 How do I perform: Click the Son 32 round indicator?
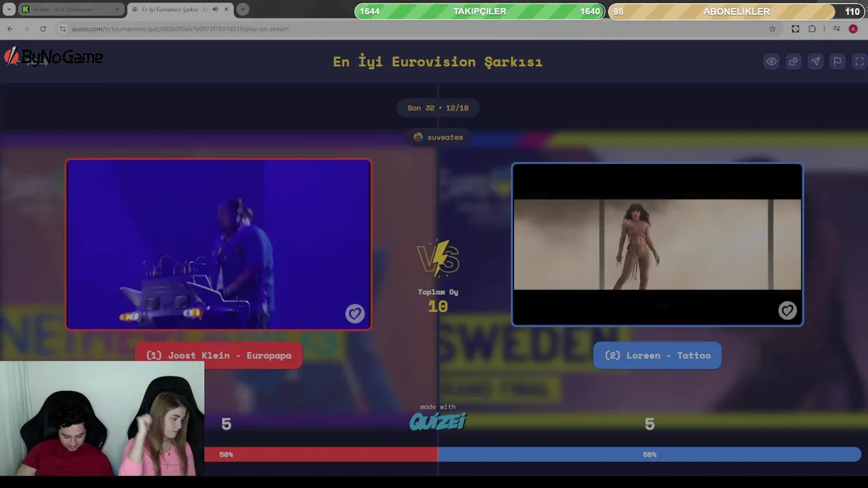coord(438,108)
